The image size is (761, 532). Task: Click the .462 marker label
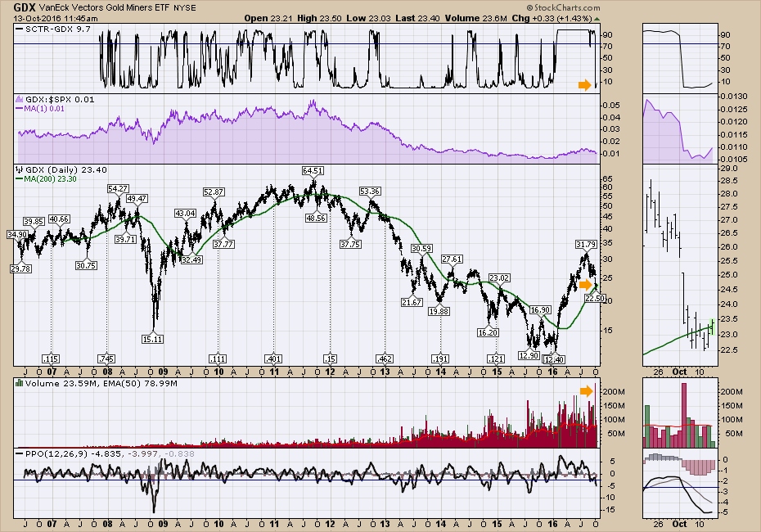coord(385,359)
